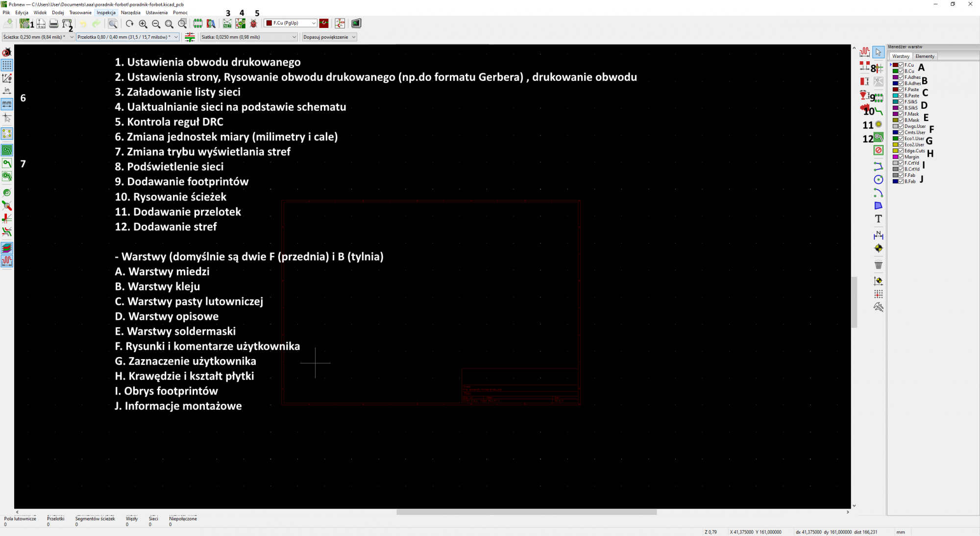This screenshot has width=980, height=536.
Task: Select the add text T tool
Action: pos(879,219)
